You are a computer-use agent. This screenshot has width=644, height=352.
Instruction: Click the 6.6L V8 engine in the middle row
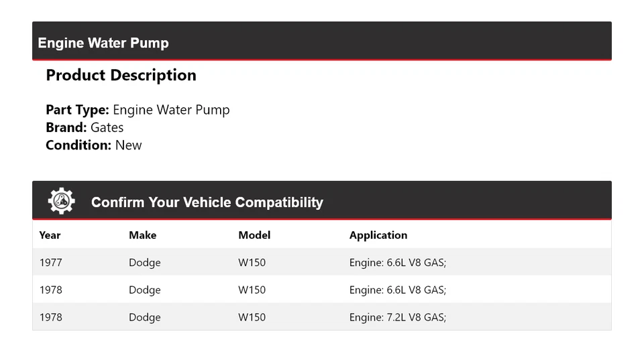397,290
